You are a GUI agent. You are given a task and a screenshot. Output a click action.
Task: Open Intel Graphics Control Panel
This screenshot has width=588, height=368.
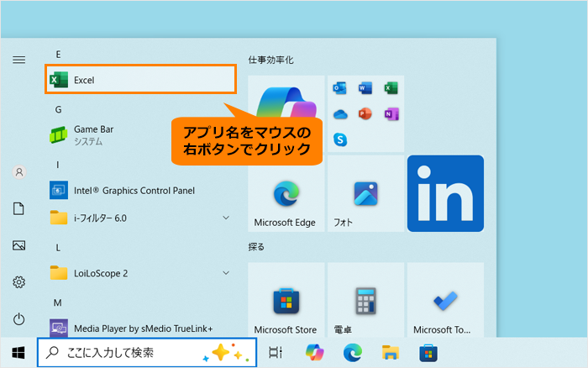(140, 190)
